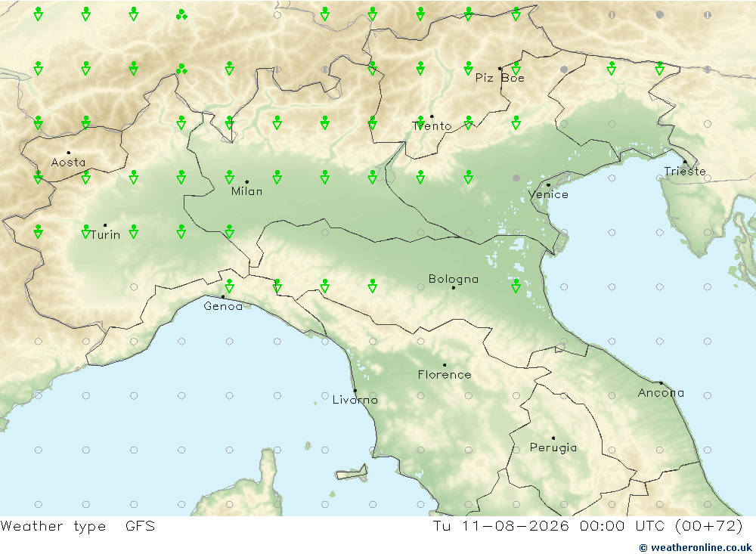Select the forecast date 'Tu 11-08-2026 00:00 UTC (00+72)'

point(587,526)
